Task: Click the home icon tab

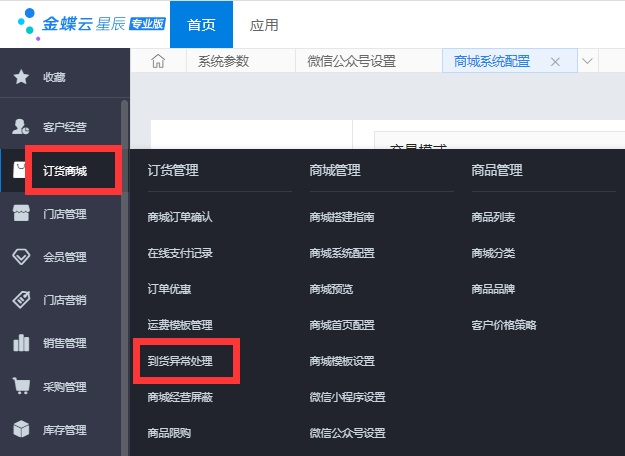Action: pyautogui.click(x=157, y=62)
